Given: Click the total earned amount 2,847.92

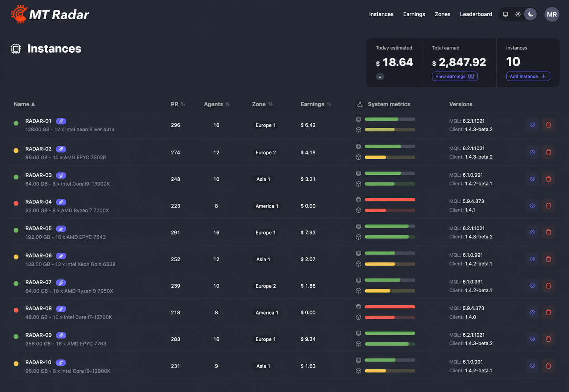Looking at the screenshot, I should pos(462,62).
